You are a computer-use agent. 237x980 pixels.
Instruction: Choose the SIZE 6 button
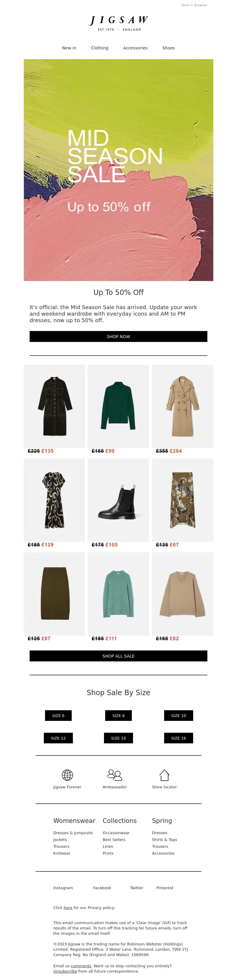[x=58, y=716]
